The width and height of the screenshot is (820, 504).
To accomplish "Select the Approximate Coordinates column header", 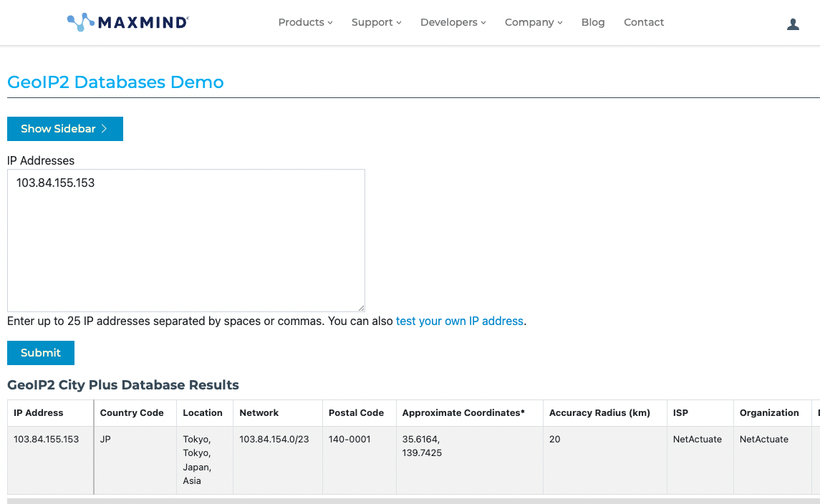I will 470,413.
